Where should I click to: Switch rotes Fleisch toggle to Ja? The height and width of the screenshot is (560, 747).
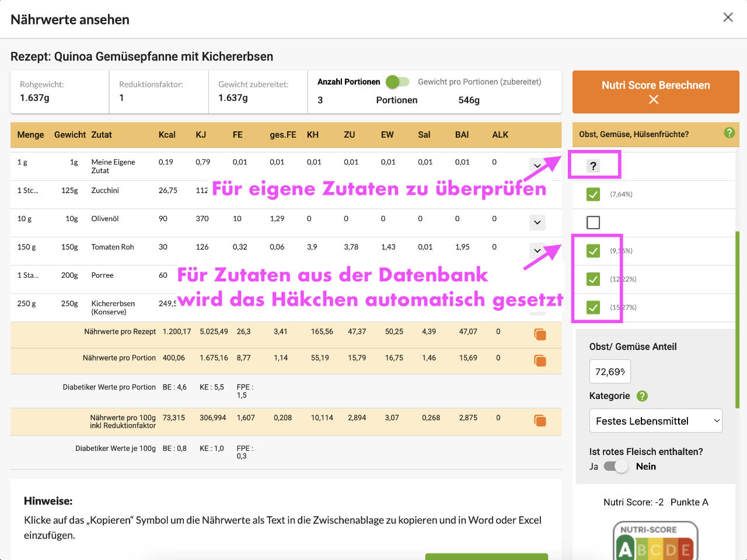click(x=615, y=467)
